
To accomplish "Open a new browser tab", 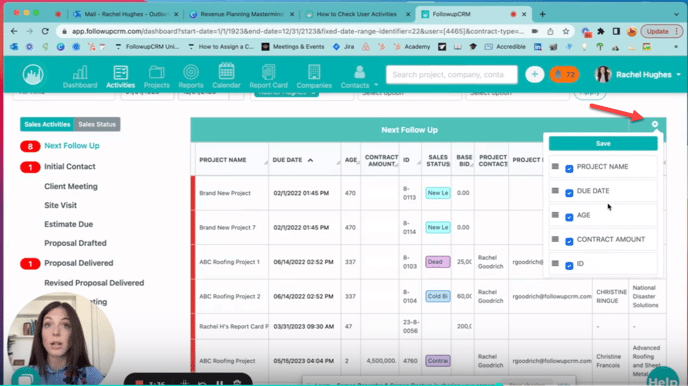I will click(543, 14).
